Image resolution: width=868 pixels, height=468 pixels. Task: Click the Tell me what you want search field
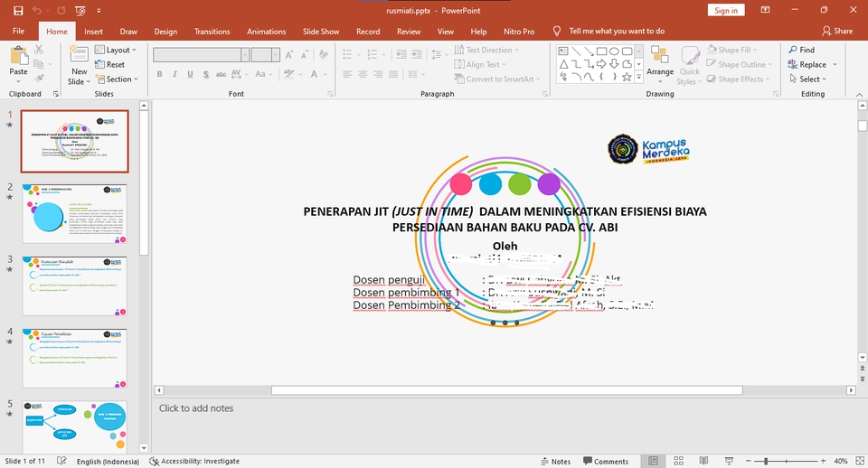617,31
